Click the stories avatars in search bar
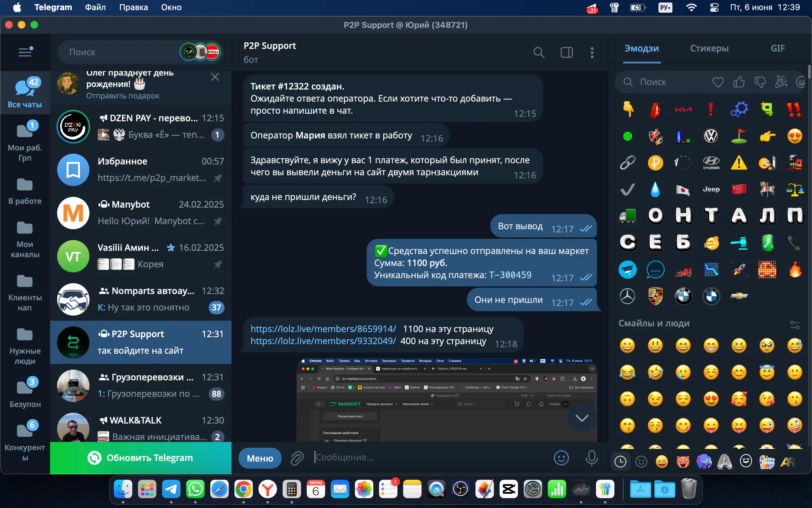This screenshot has height=508, width=812. coord(200,52)
